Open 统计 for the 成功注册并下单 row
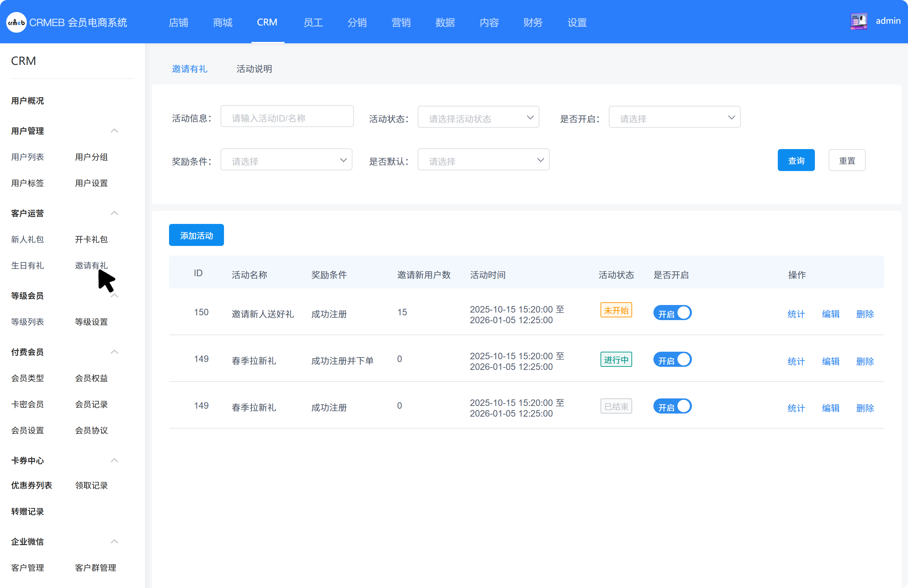The height and width of the screenshot is (588, 908). (796, 362)
